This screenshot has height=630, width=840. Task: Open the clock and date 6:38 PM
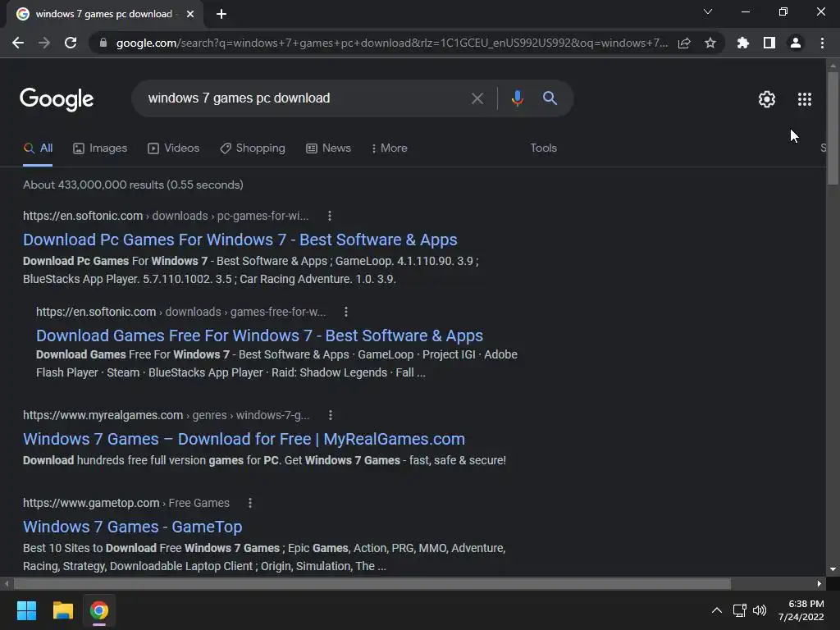point(801,610)
